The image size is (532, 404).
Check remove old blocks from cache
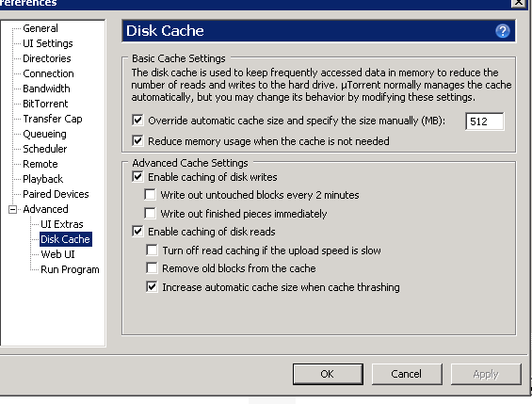(152, 268)
